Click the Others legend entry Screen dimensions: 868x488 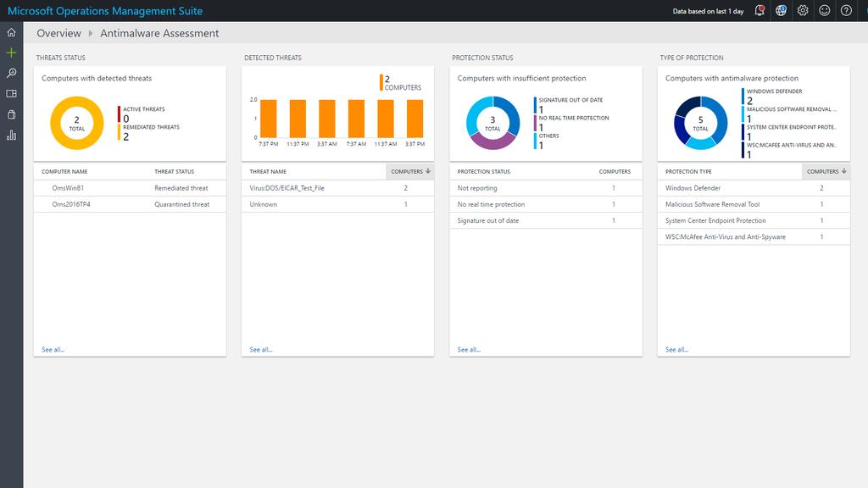click(547, 141)
